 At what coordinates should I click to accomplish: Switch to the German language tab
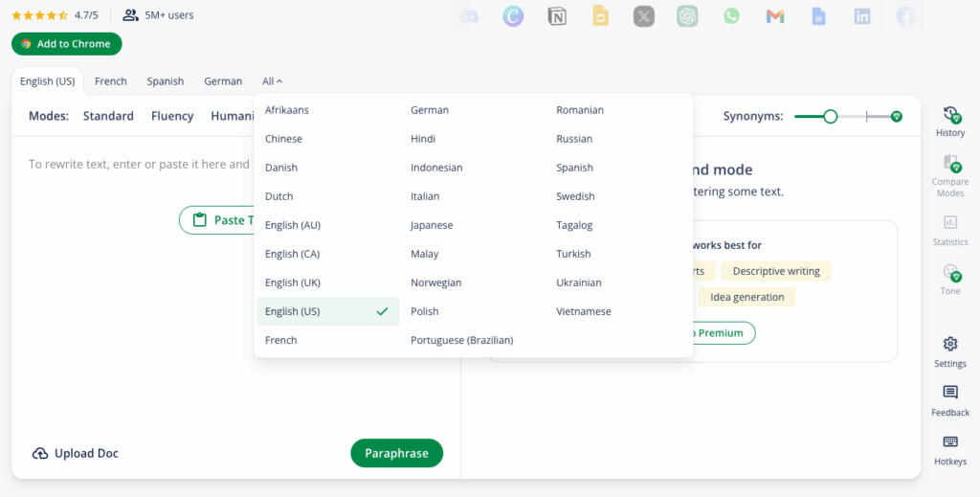tap(223, 81)
